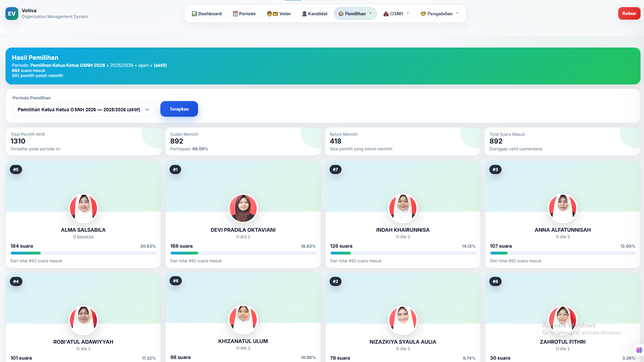Click the name 'INDAH KHAIRUNNISA'
The image size is (644, 362).
pos(403,230)
